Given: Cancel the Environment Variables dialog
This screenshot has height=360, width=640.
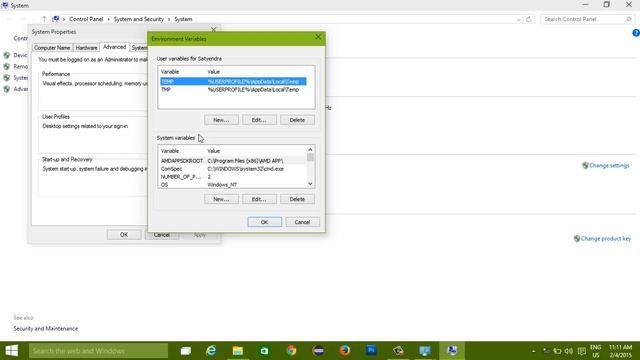Looking at the screenshot, I should 302,222.
